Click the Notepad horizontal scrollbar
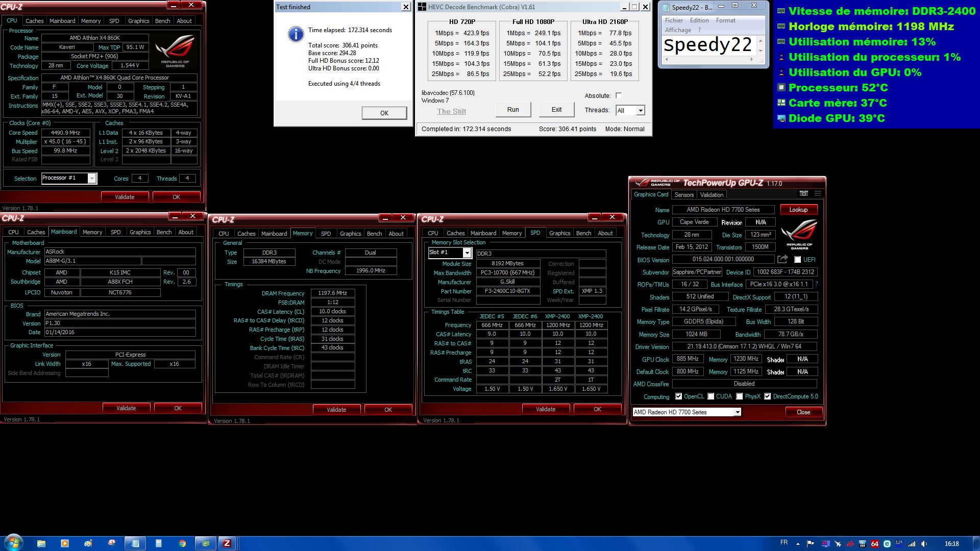This screenshot has height=551, width=980. 708,60
